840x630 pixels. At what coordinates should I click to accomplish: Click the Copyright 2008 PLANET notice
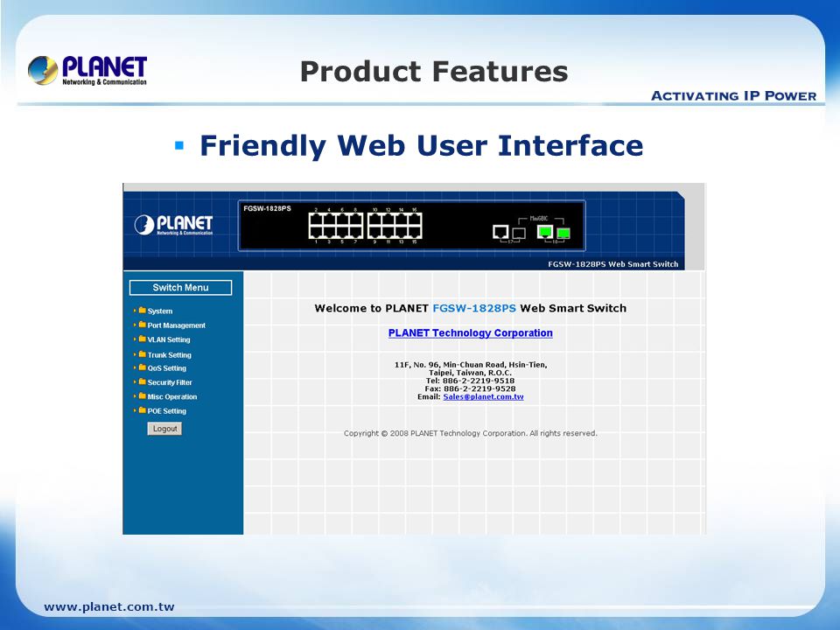tap(471, 433)
